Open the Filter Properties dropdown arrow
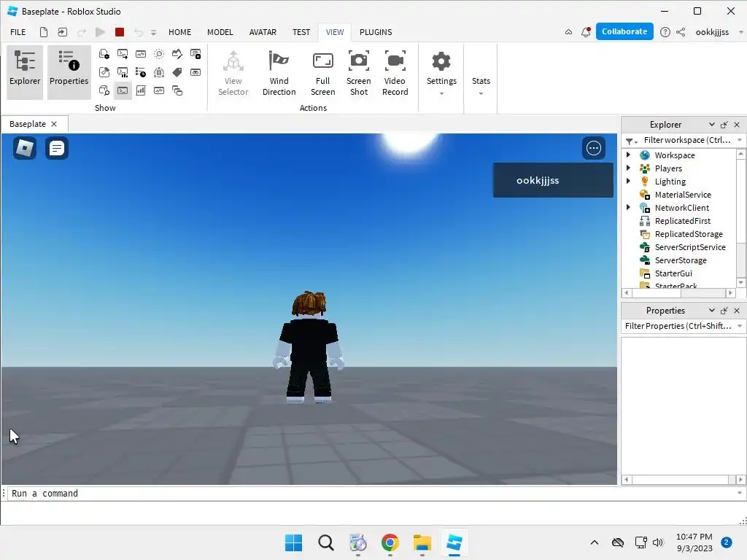The height and width of the screenshot is (560, 747). [740, 326]
